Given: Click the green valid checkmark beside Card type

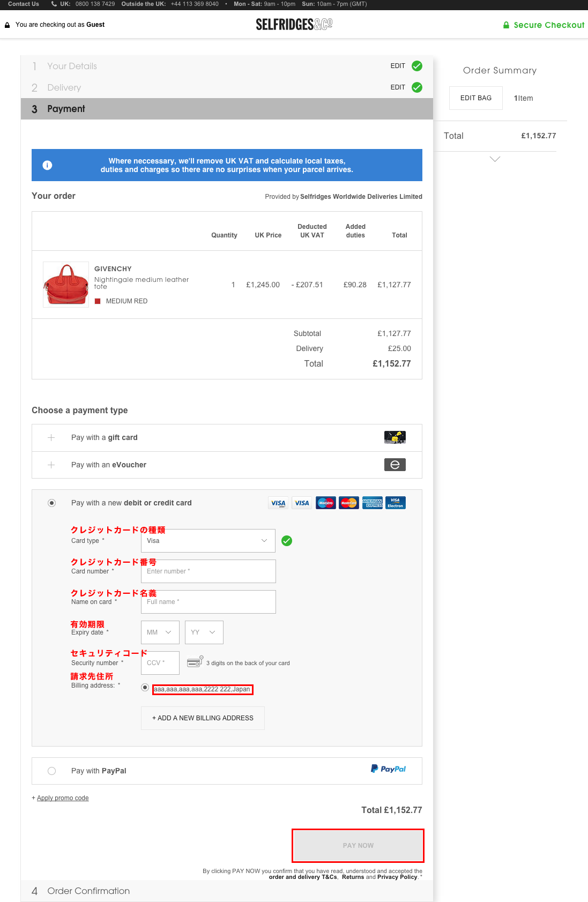Looking at the screenshot, I should [x=287, y=541].
